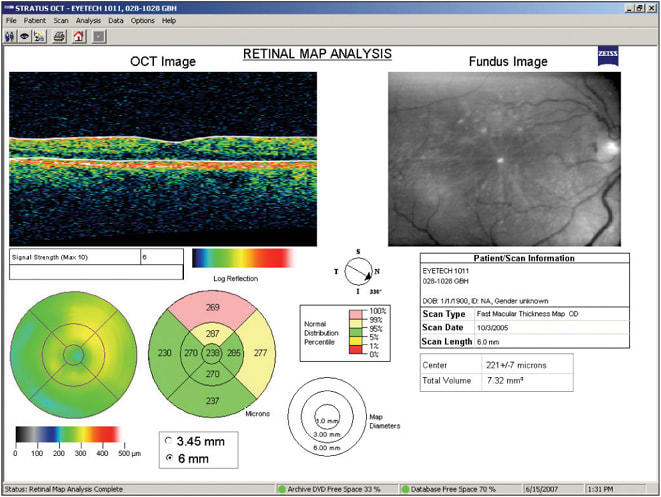Click the Total Volume 7.32 mm³ value
The image size is (661, 497).
pos(505,380)
